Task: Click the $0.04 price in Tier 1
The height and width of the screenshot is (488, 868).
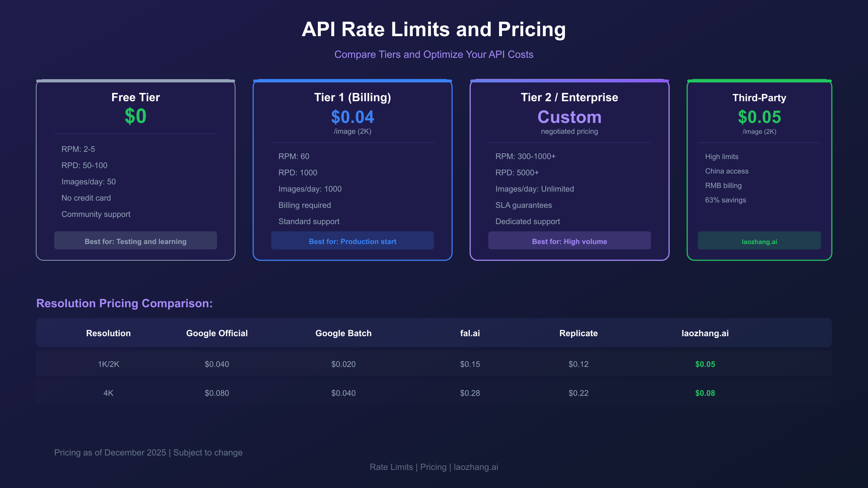Action: (353, 117)
